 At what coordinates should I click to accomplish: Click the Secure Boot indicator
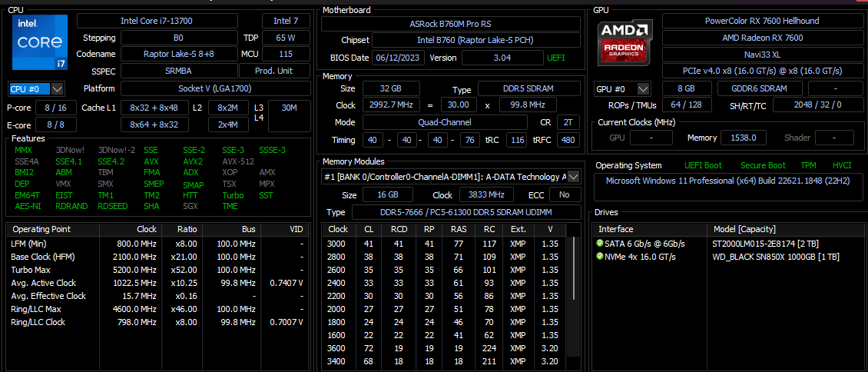pos(763,165)
